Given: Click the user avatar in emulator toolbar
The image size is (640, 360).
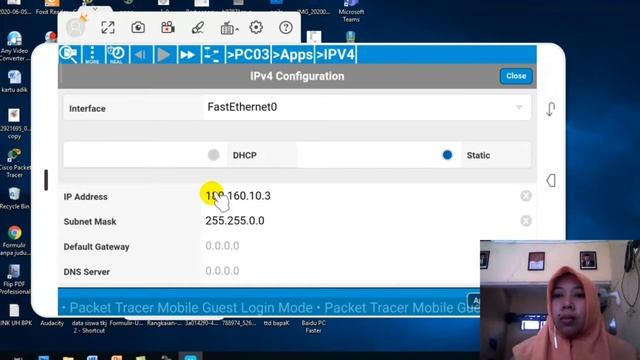Looking at the screenshot, I should click(x=76, y=27).
